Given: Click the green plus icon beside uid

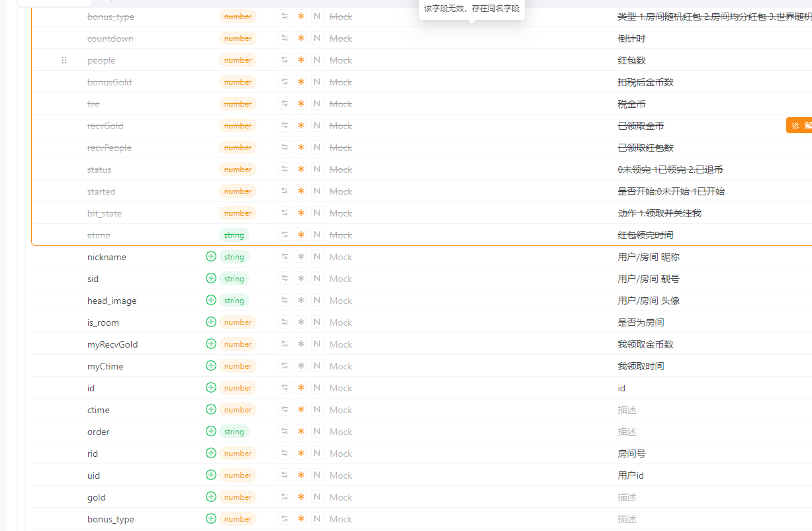Looking at the screenshot, I should click(211, 475).
